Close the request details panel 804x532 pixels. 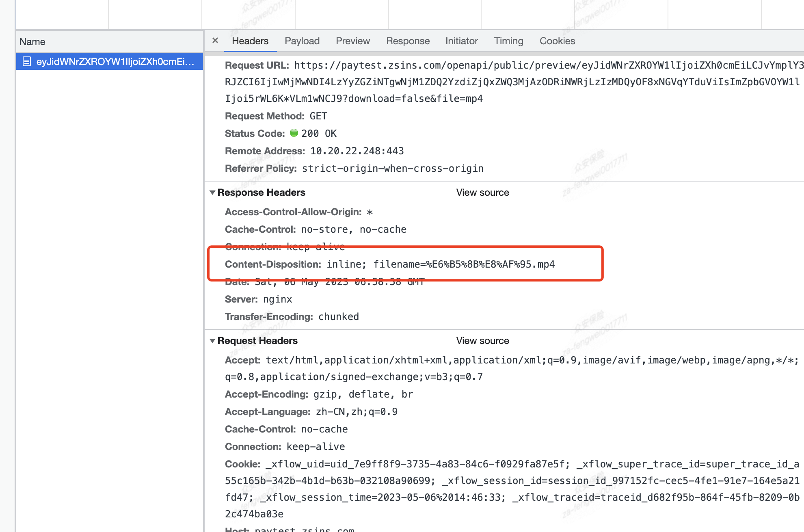(x=215, y=40)
